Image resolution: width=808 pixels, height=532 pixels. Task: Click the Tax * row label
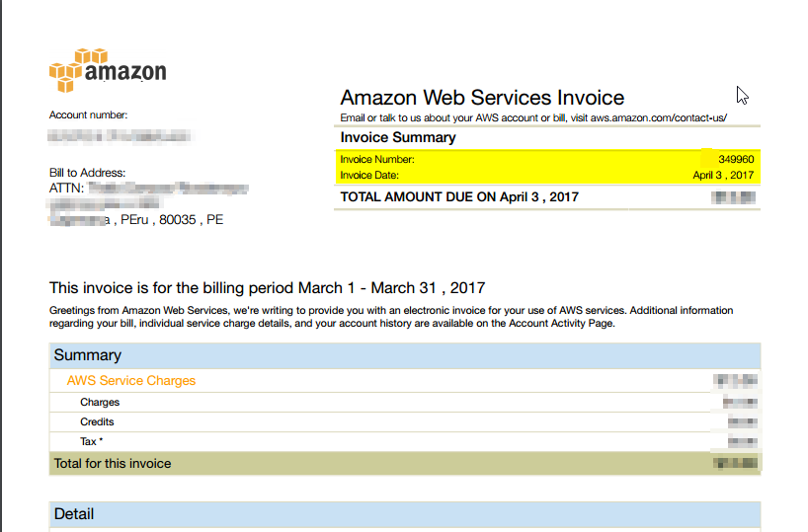[92, 442]
